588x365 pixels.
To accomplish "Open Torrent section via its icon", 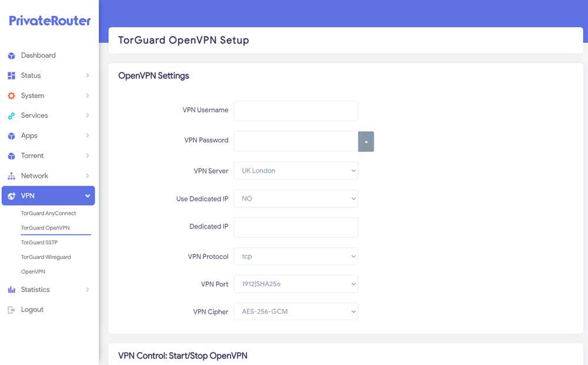I will (12, 155).
